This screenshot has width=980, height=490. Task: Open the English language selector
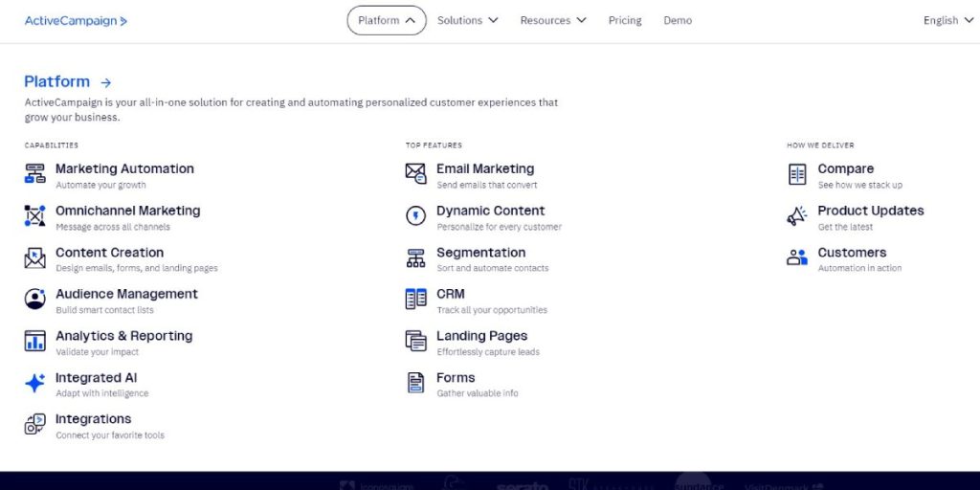pyautogui.click(x=948, y=21)
